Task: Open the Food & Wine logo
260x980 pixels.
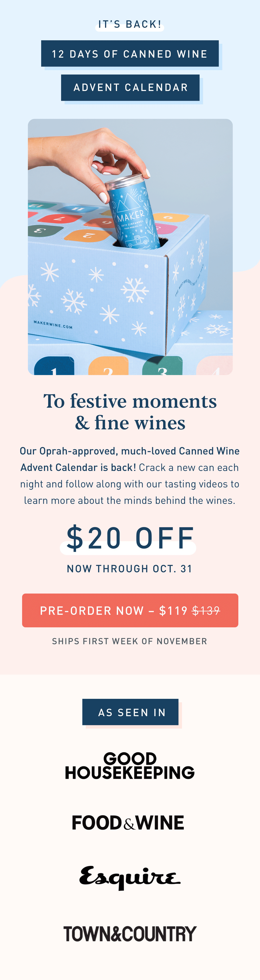Action: coord(128,823)
